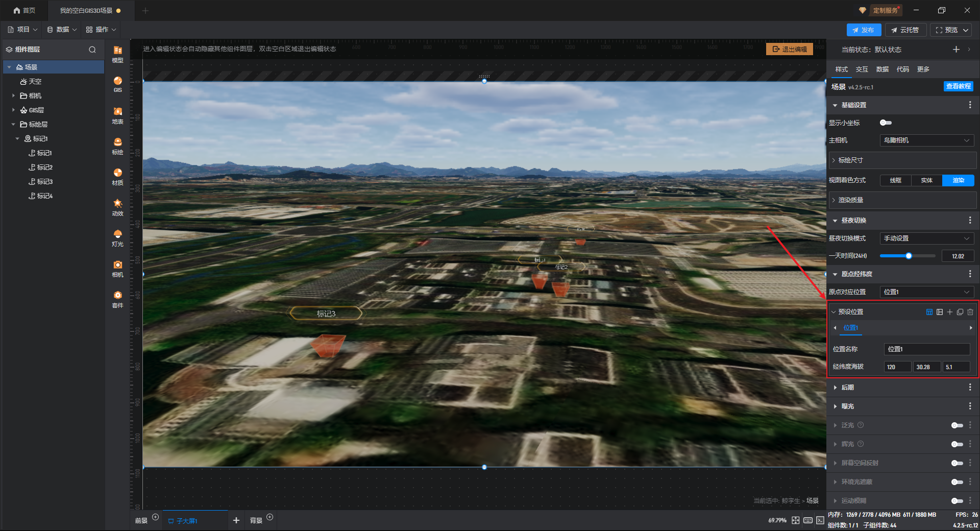Click the 材质 (Material) sidebar icon

click(x=117, y=176)
